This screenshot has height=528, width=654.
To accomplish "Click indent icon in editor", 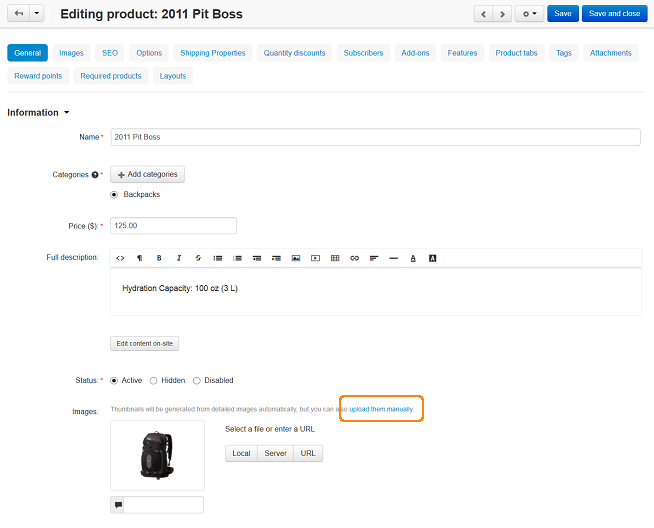I will pyautogui.click(x=276, y=258).
